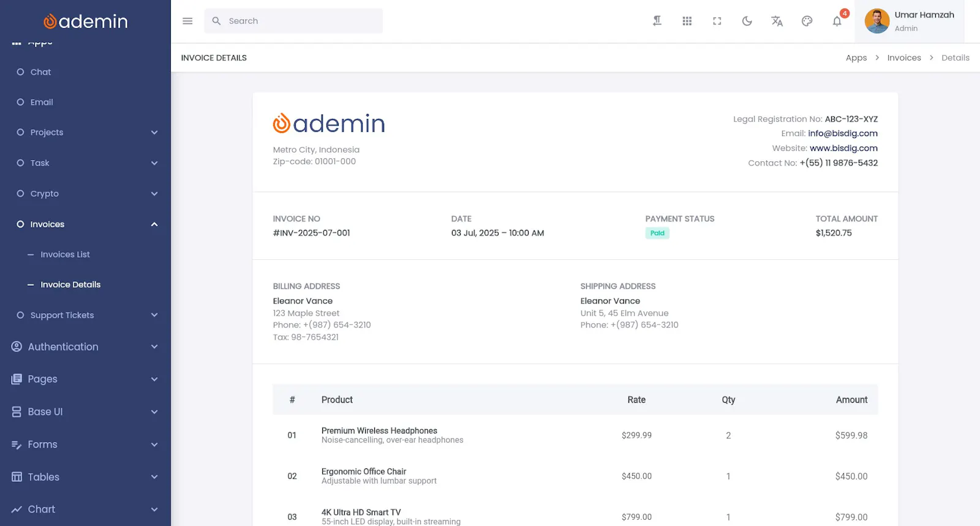Image resolution: width=980 pixels, height=526 pixels.
Task: Open the apps grid icon
Action: pyautogui.click(x=687, y=21)
